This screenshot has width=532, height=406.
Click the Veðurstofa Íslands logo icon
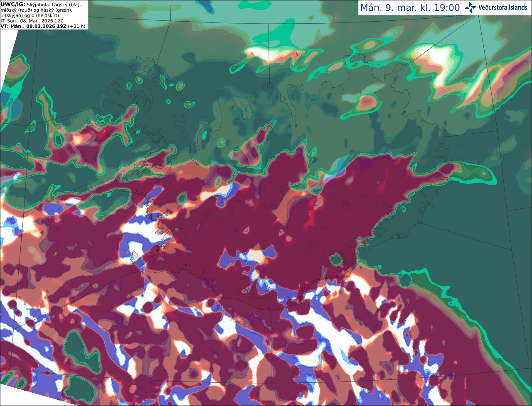point(470,7)
